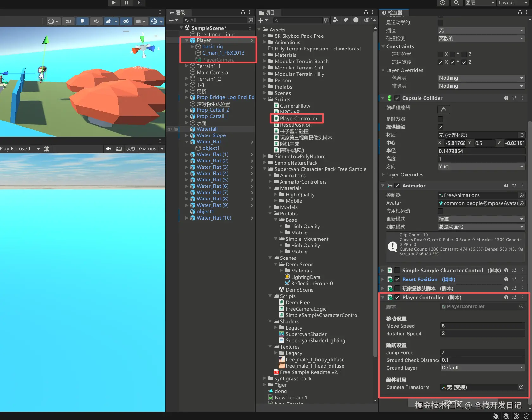Viewport: 532px width, 420px height.
Task: Open the Ground Layer dropdown
Action: 483,368
